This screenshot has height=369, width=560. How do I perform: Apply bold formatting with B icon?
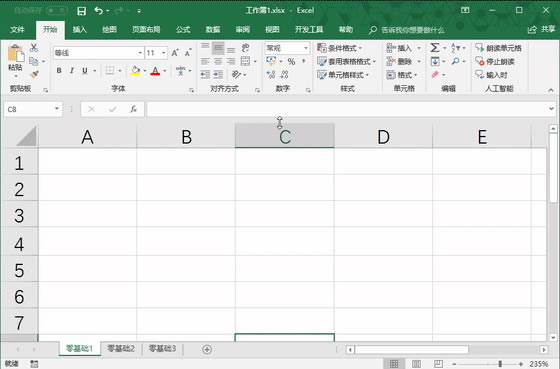click(59, 70)
